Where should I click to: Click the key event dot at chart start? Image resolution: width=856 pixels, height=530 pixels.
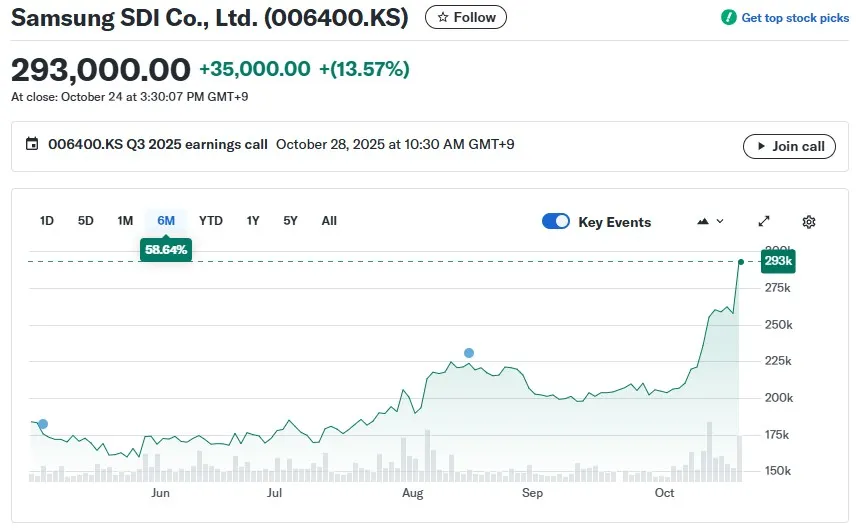(42, 424)
